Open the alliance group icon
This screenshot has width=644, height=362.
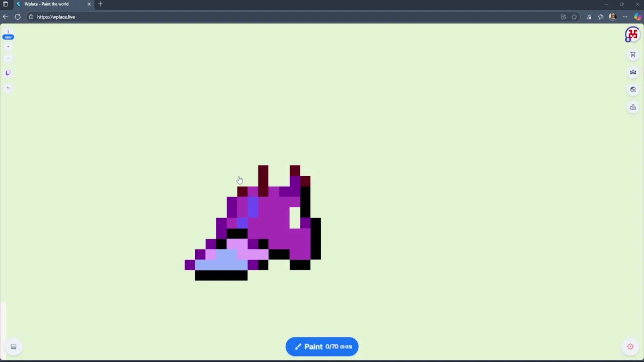pos(633,72)
